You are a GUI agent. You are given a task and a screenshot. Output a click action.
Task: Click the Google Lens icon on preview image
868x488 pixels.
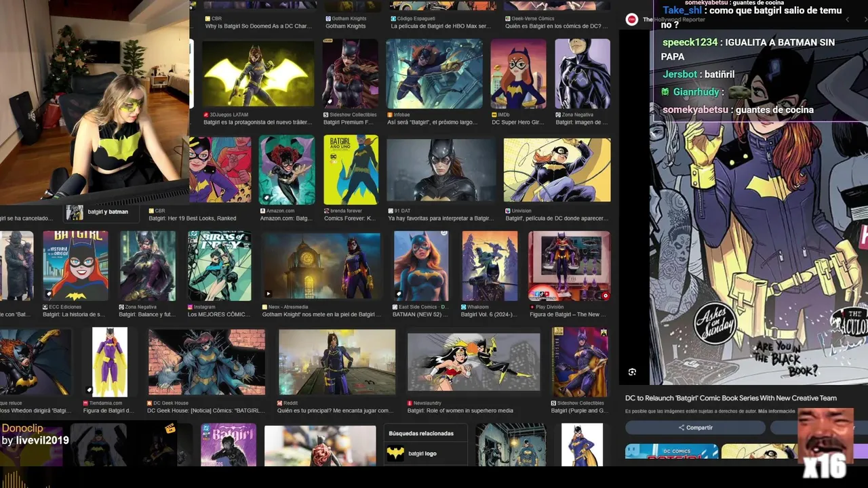[x=632, y=372]
